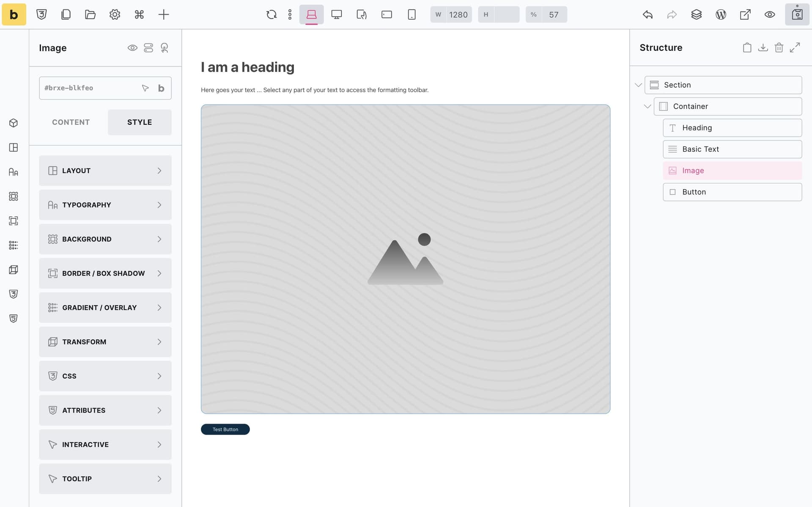The height and width of the screenshot is (507, 812).
Task: Expand the TRANSFORM style group
Action: pyautogui.click(x=105, y=342)
